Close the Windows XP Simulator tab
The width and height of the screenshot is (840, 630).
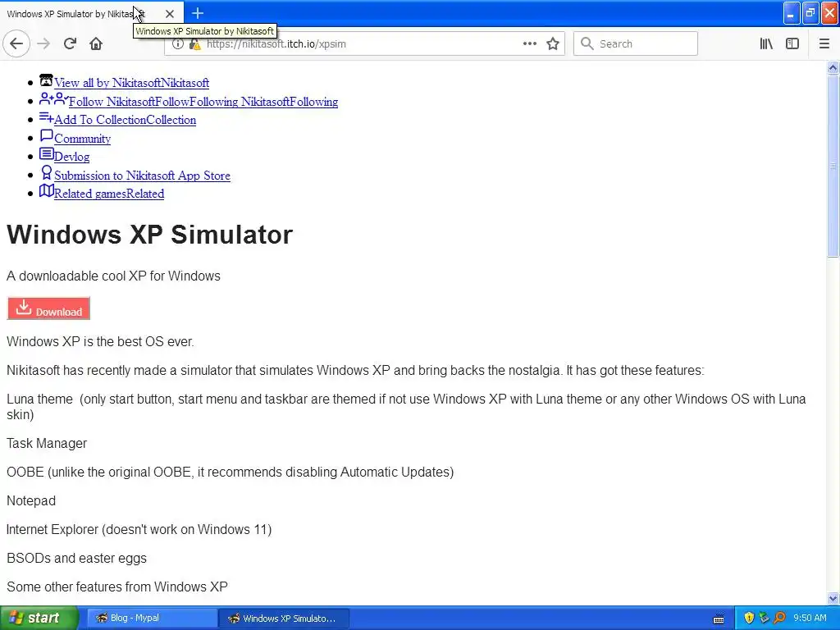pyautogui.click(x=169, y=13)
